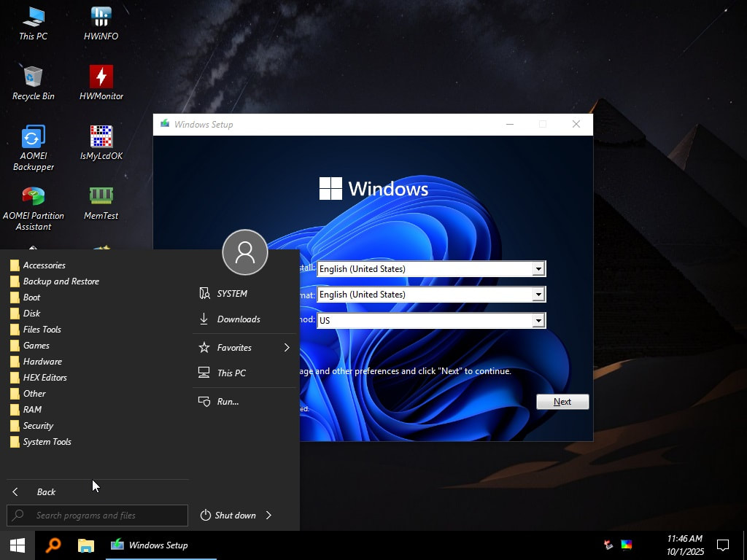
Task: Expand keyboard input method dropdown
Action: tap(538, 320)
